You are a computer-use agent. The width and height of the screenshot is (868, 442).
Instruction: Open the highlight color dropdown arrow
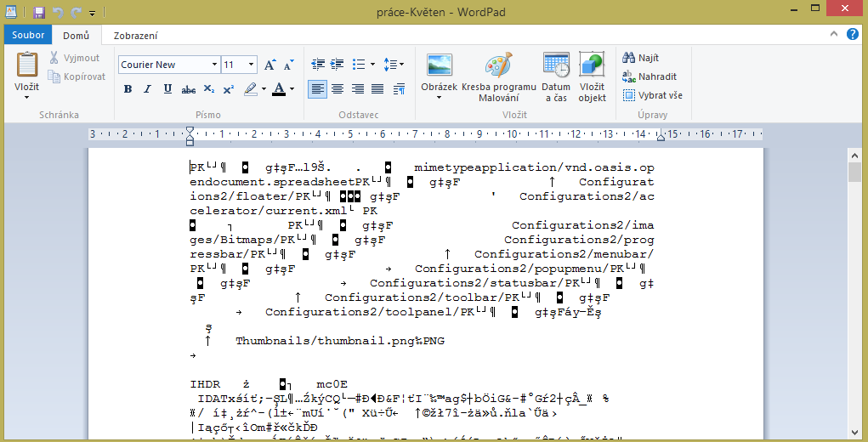pos(264,89)
